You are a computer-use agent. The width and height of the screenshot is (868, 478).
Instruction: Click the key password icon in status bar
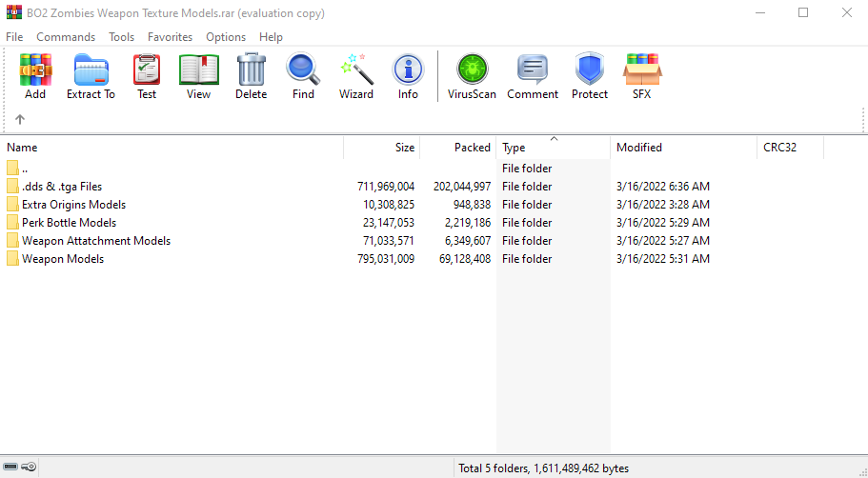(29, 467)
